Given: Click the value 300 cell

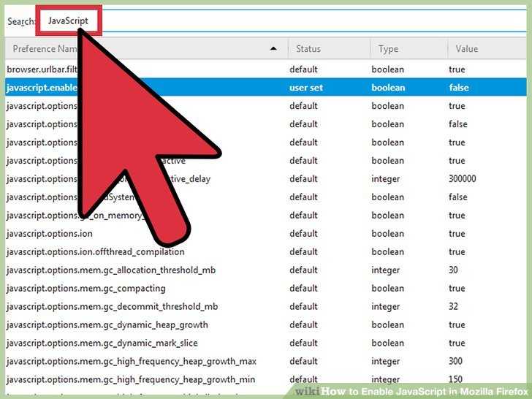Looking at the screenshot, I should [x=455, y=361].
